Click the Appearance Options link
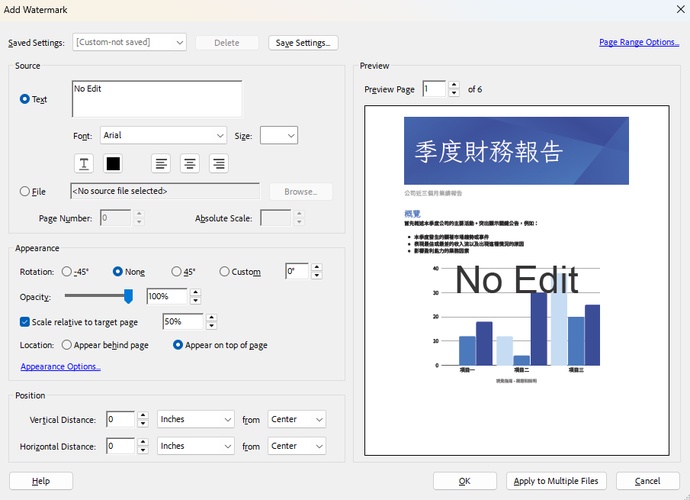This screenshot has height=500, width=690. pos(61,367)
